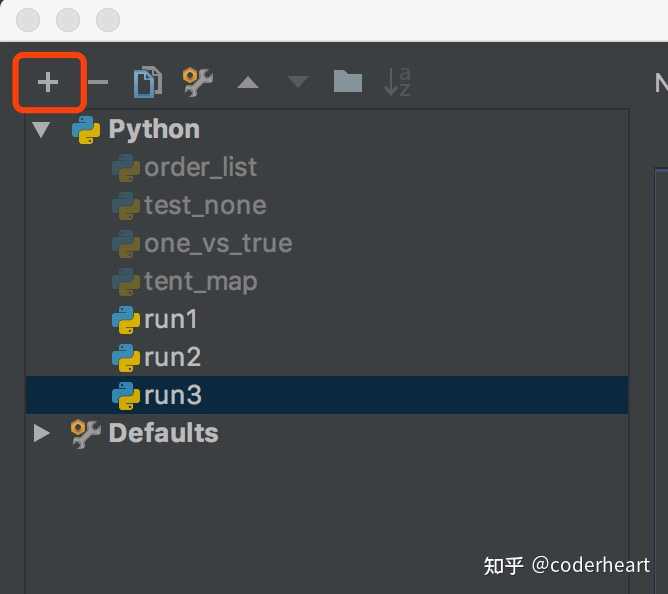Image resolution: width=668 pixels, height=594 pixels.
Task: Select the Python group label
Action: click(x=154, y=129)
